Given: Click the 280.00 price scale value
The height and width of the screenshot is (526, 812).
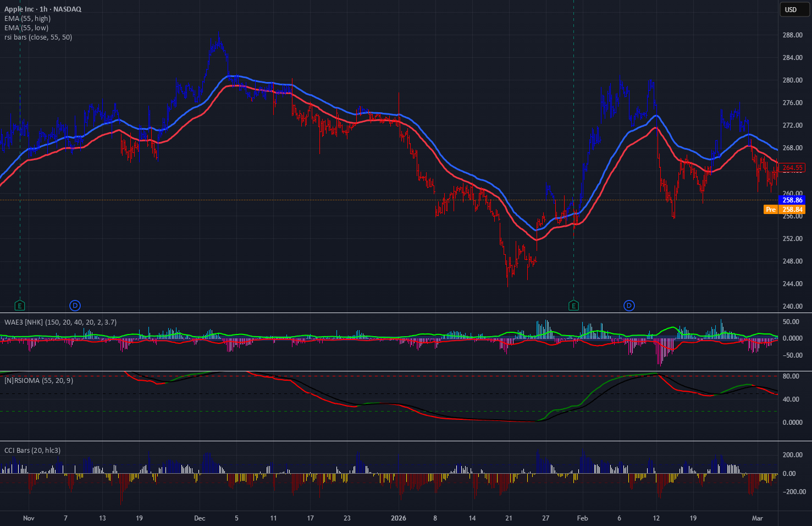Looking at the screenshot, I should (x=792, y=80).
